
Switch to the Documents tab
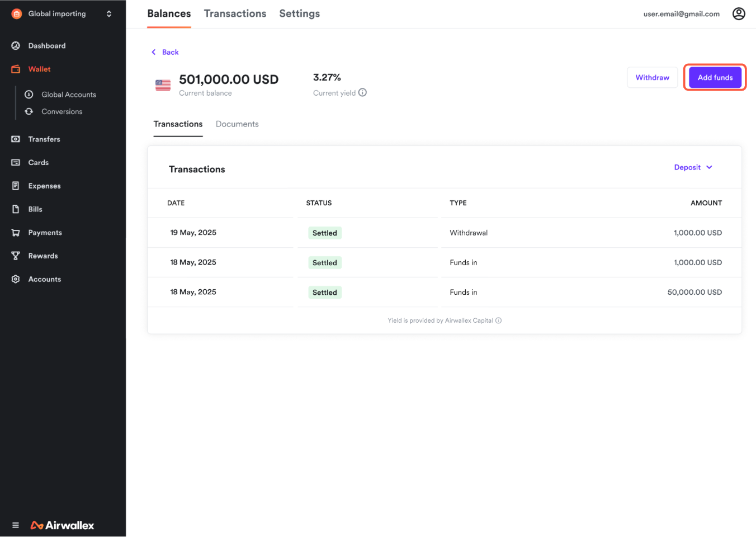[237, 124]
